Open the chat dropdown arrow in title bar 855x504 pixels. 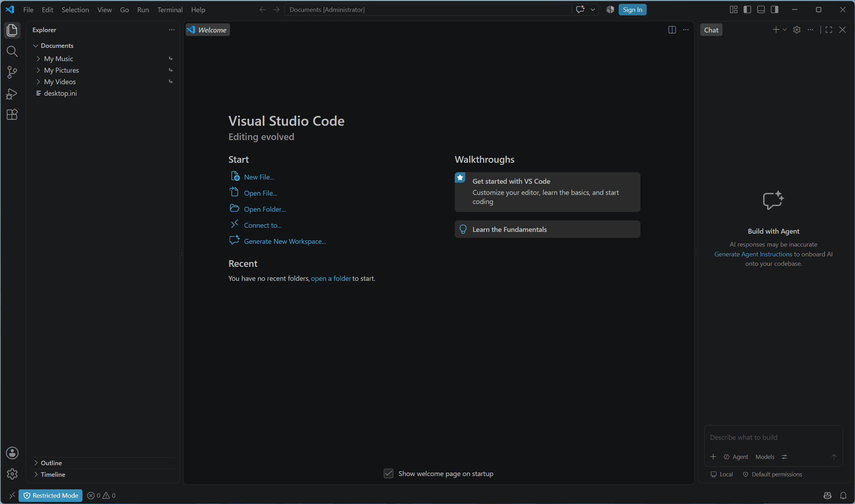coord(593,10)
